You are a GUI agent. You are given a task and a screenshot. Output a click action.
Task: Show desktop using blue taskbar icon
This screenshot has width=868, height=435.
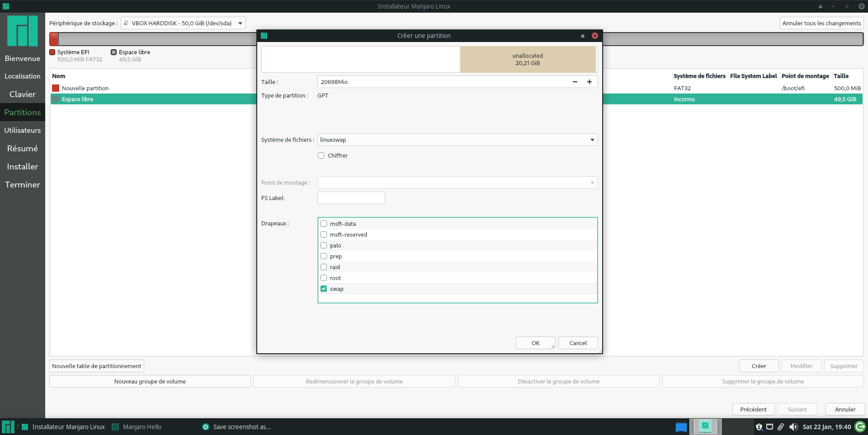[x=681, y=427]
